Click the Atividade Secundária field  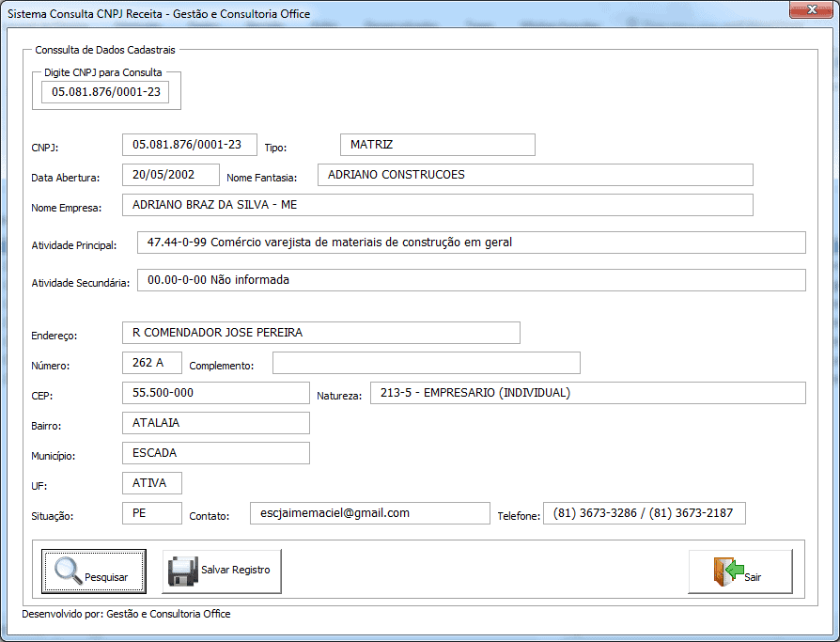click(x=471, y=280)
